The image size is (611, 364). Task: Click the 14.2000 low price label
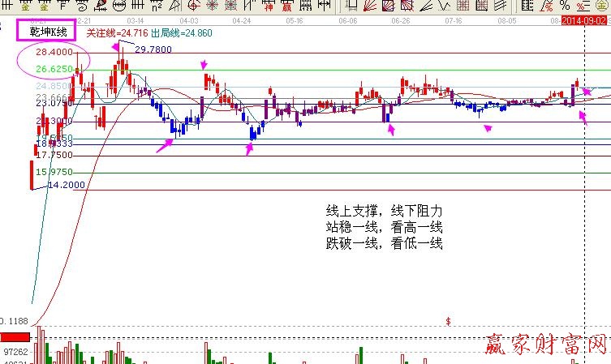[67, 185]
